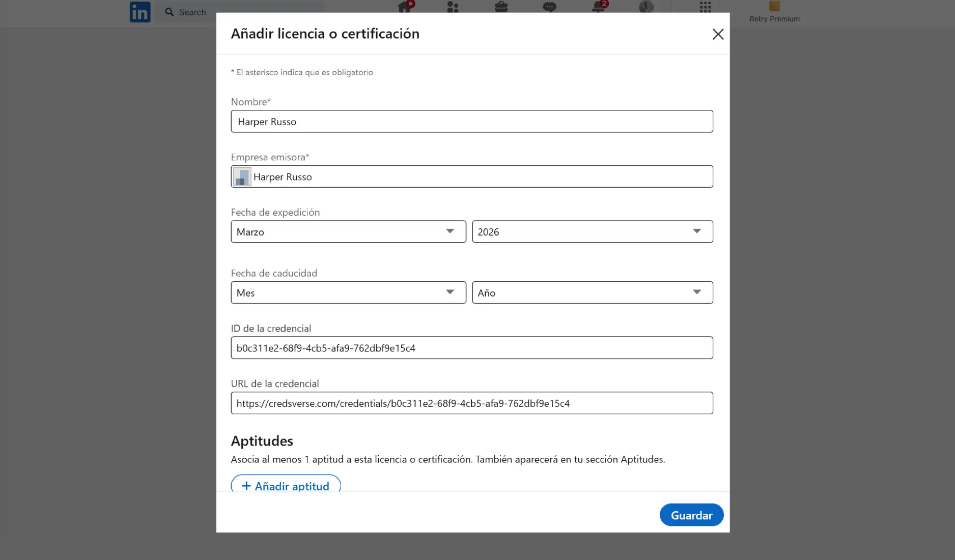Save the certification with Guardar
The height and width of the screenshot is (560, 955).
coord(691,515)
